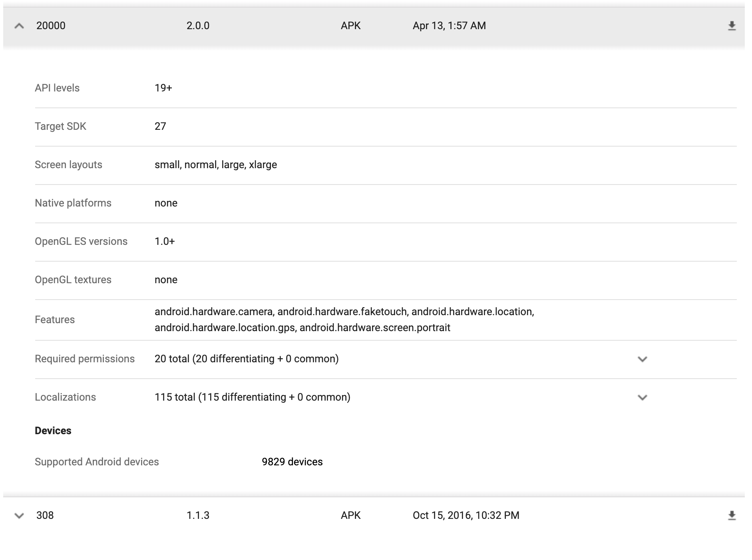Click version code 308
The width and height of the screenshot is (752, 560).
pyautogui.click(x=45, y=516)
